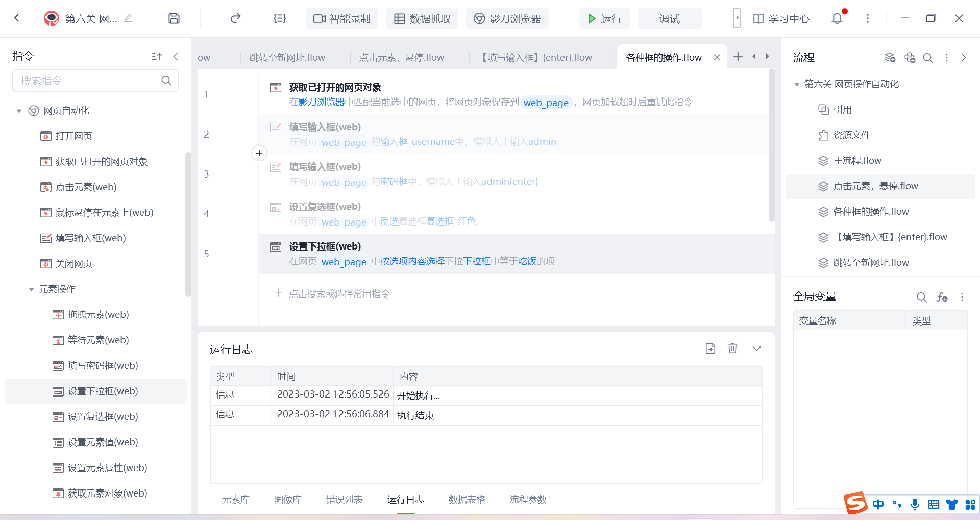Open the 影刀浏览器 button
This screenshot has width=980, height=520.
pos(507,19)
